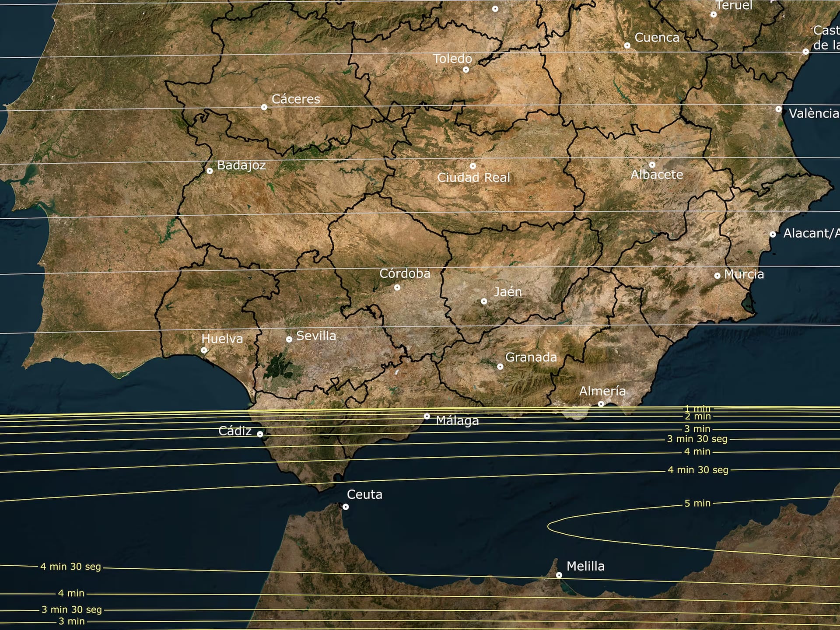Click the "5 min" contour label
The height and width of the screenshot is (630, 840).
pos(698,504)
